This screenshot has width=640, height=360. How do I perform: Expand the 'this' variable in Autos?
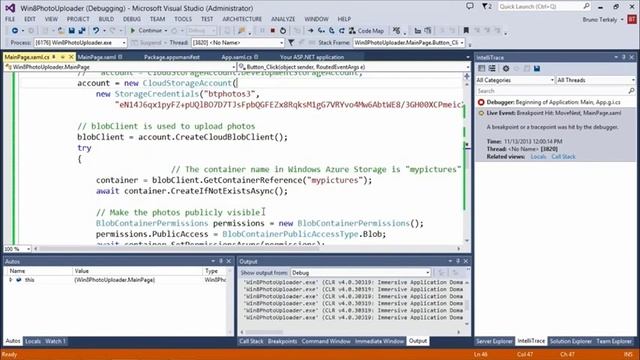pyautogui.click(x=11, y=280)
